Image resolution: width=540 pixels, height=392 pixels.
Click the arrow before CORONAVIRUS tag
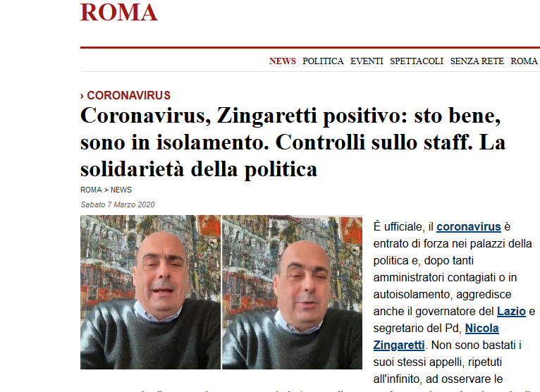pyautogui.click(x=82, y=96)
